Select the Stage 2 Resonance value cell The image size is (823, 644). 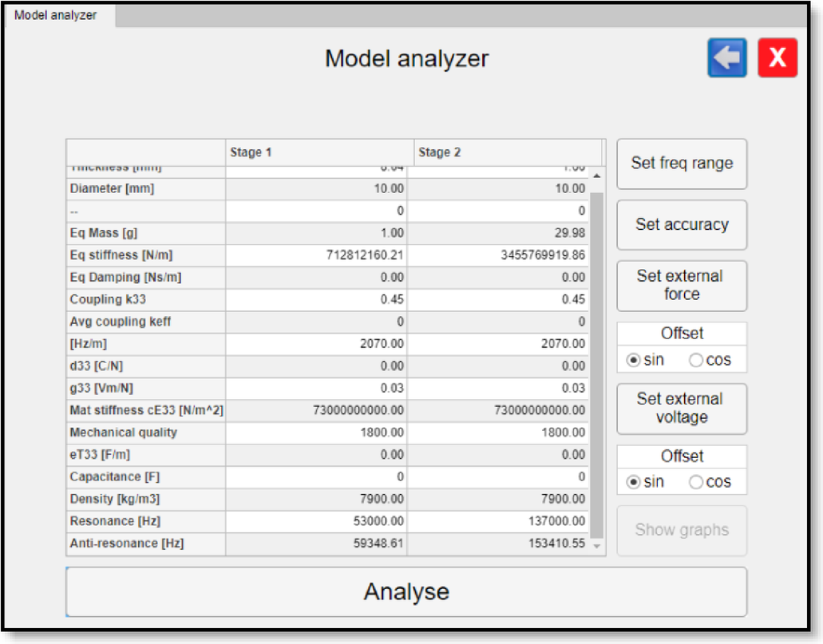(x=498, y=521)
